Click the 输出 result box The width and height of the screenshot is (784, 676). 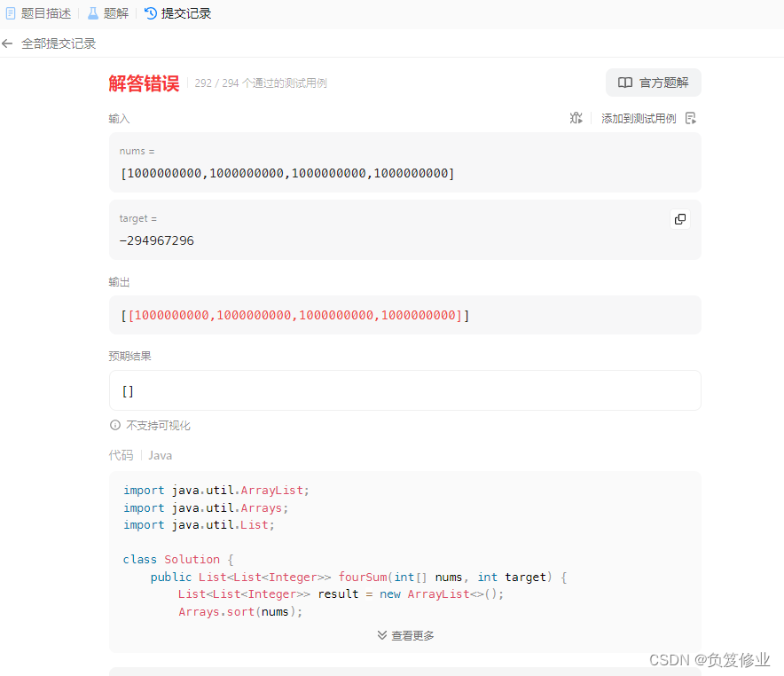click(404, 315)
